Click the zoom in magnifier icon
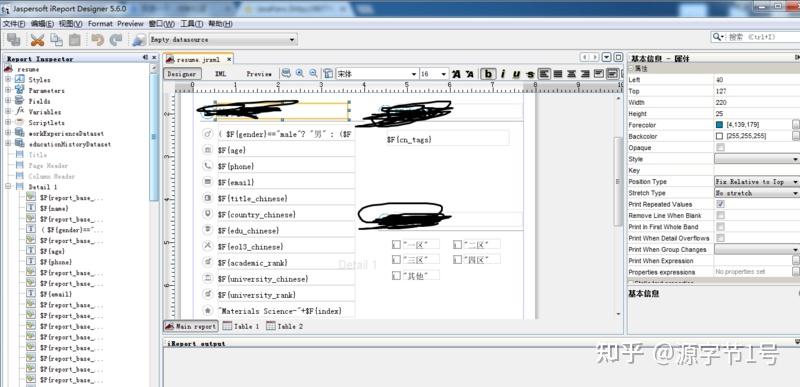The width and height of the screenshot is (800, 387). click(x=300, y=73)
